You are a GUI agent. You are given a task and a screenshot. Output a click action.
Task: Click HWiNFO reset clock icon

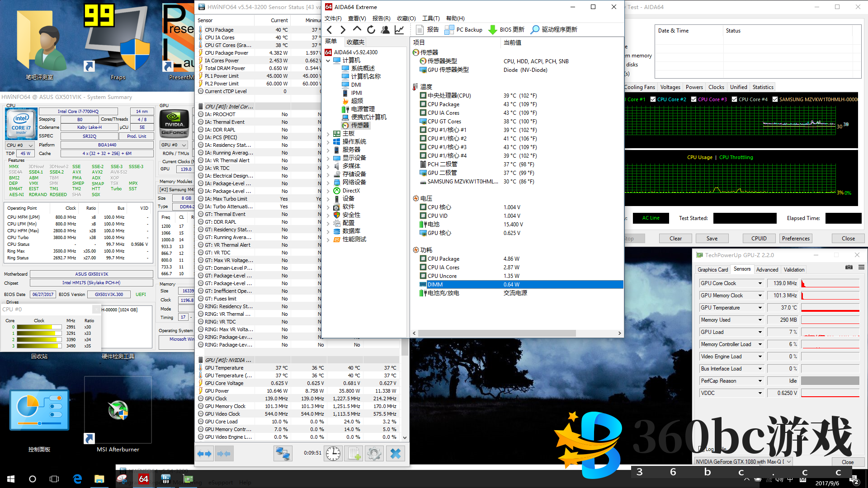tap(333, 453)
